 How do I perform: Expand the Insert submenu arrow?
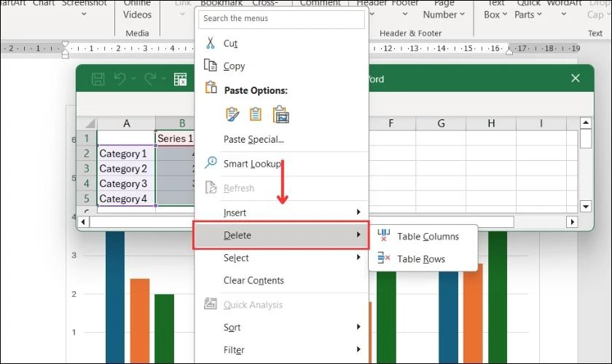coord(358,212)
